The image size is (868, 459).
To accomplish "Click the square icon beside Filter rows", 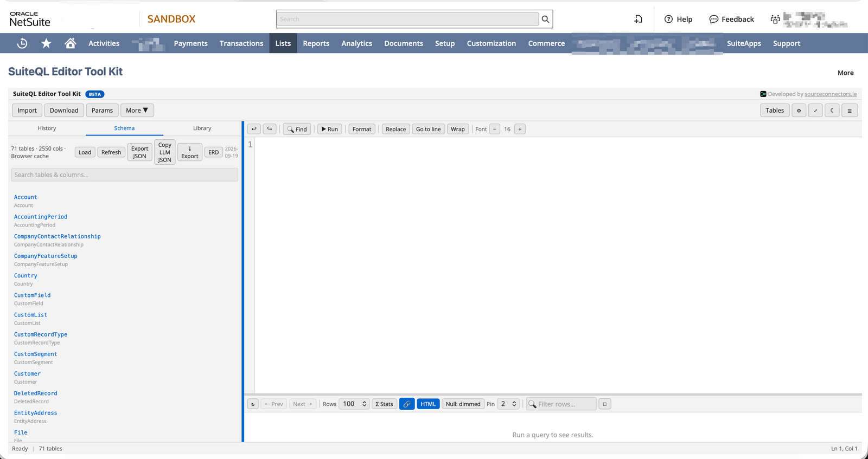I will coord(605,404).
